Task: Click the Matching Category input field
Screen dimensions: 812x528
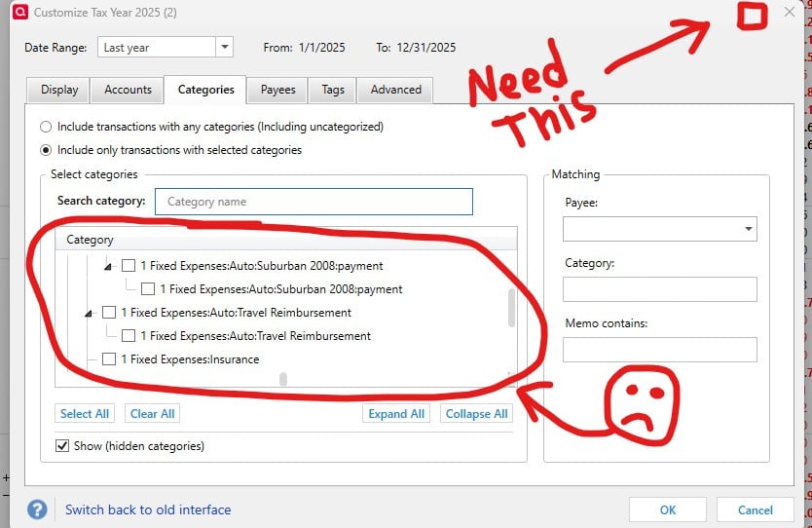Action: (660, 289)
